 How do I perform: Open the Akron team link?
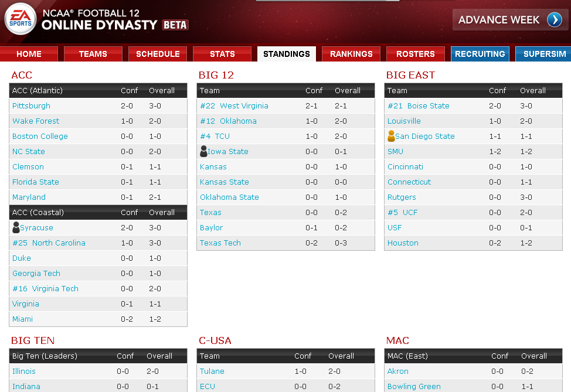point(398,371)
